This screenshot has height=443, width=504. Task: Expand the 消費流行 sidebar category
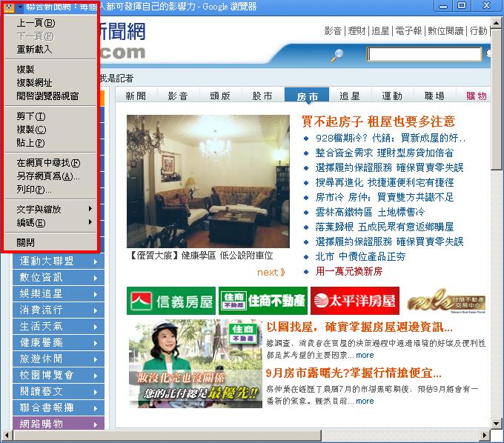pos(59,310)
